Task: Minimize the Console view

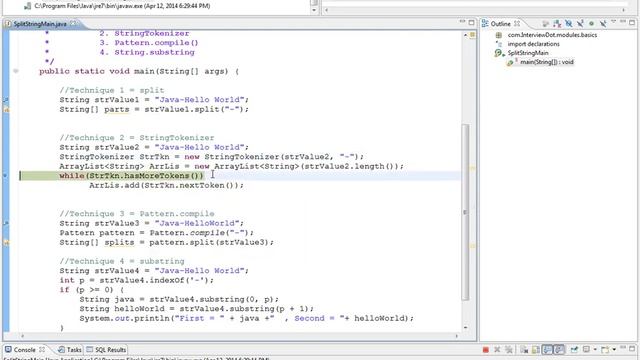Action: pyautogui.click(x=623, y=348)
